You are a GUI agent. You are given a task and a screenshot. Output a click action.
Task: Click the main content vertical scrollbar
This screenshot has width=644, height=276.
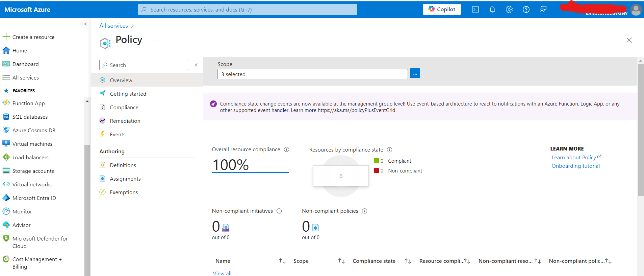point(641,130)
